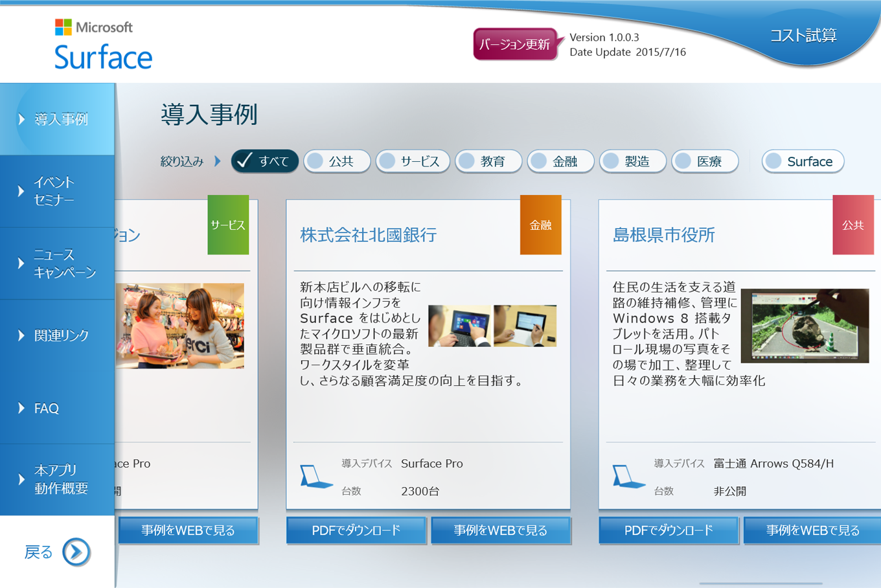Click the green サービス category badge
The image size is (881, 588).
pos(228,225)
